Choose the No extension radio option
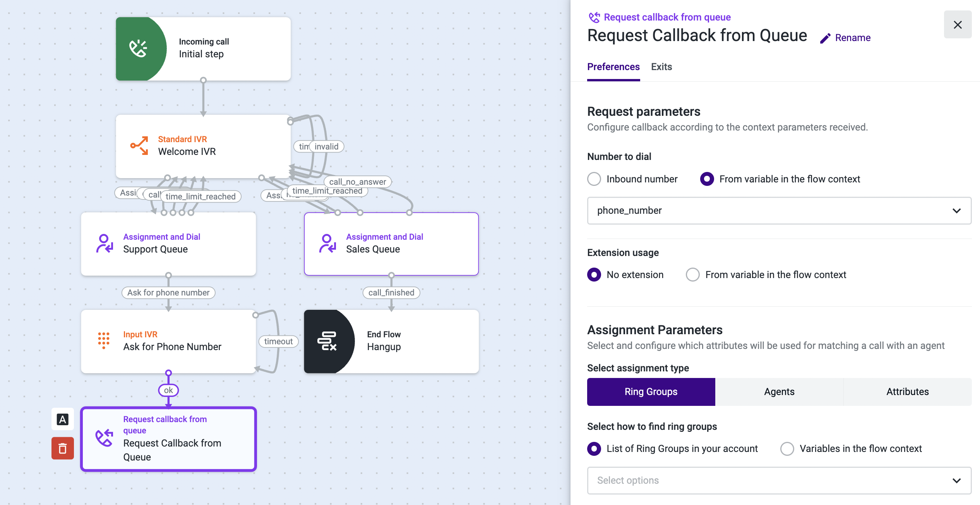 point(594,275)
